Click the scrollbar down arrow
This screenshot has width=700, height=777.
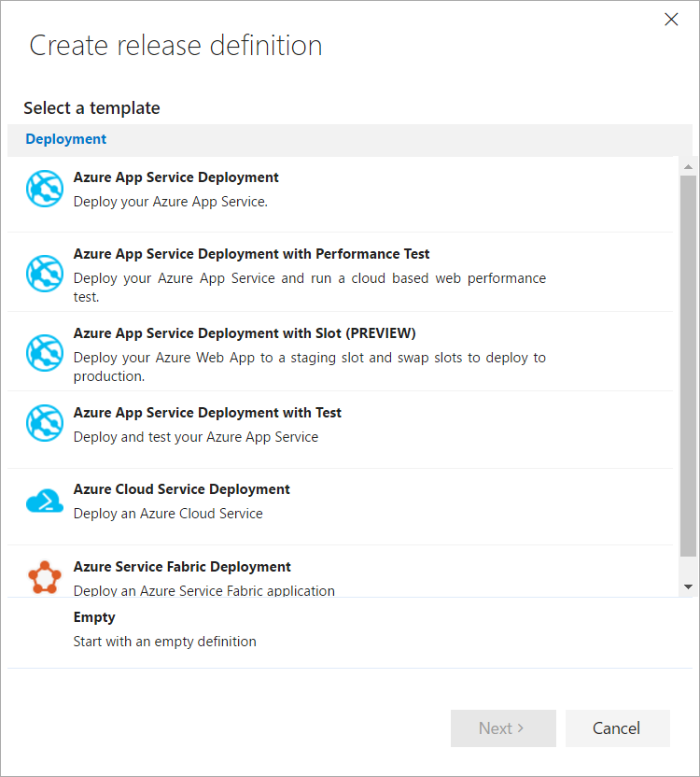point(688,586)
